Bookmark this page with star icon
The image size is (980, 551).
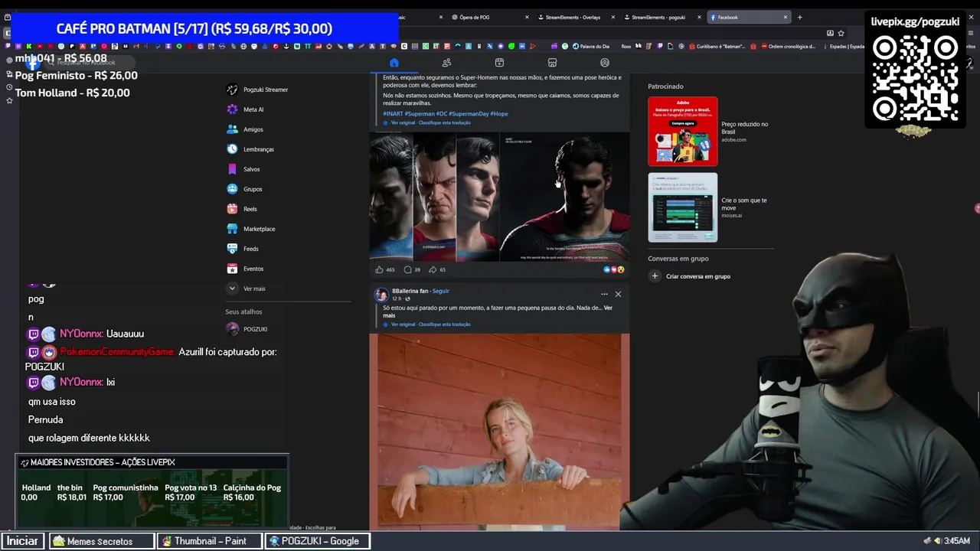tap(841, 33)
